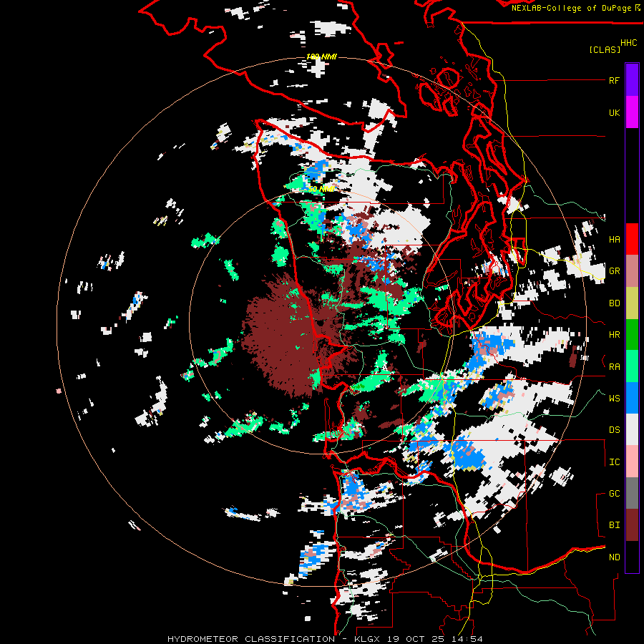Select the 'GR' legend label
Screen dimensions: 644x644
(614, 271)
